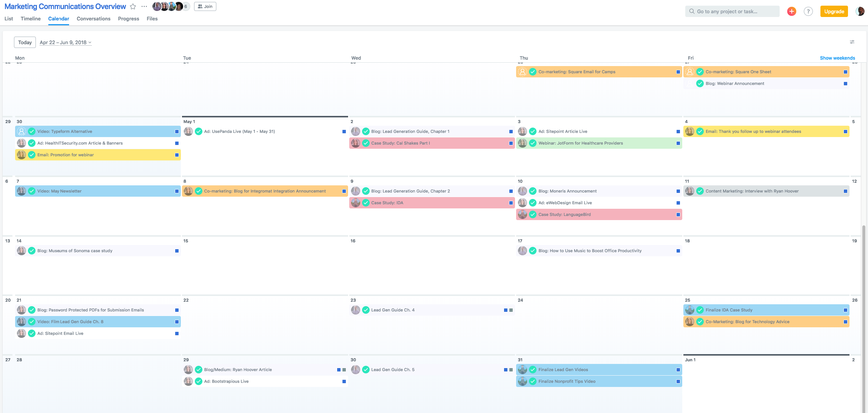Image resolution: width=868 pixels, height=413 pixels.
Task: Open the member count 6 bubble
Action: pos(186,6)
